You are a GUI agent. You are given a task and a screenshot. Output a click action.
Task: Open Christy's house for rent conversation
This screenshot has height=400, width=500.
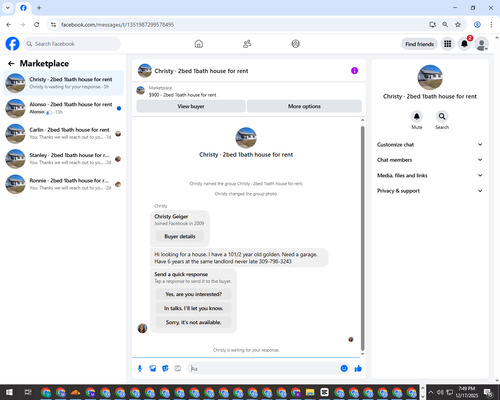pos(63,83)
